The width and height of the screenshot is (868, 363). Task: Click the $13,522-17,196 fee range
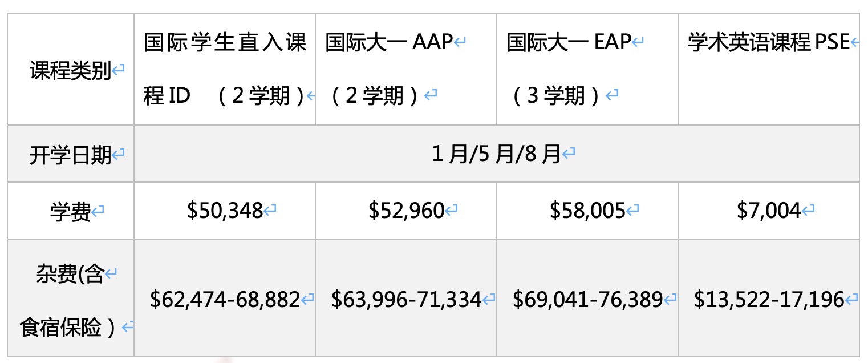point(768,299)
